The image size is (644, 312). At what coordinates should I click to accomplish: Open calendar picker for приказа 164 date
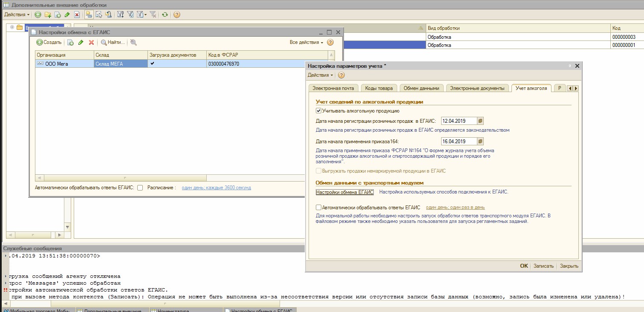480,142
